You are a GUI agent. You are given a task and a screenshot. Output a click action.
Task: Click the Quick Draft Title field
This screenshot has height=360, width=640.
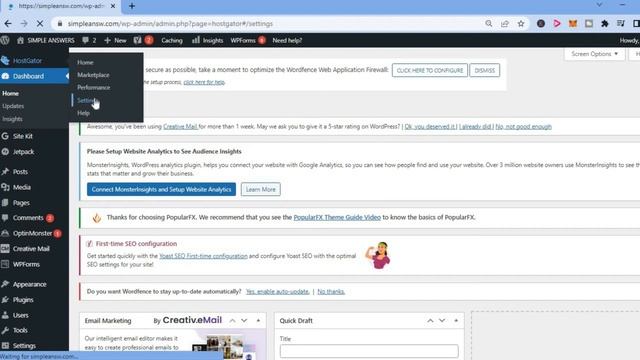(369, 351)
